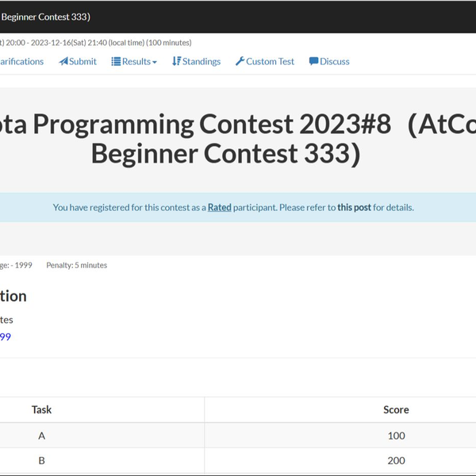The width and height of the screenshot is (476, 476).
Task: Open the Custom Test tab label
Action: click(x=270, y=62)
